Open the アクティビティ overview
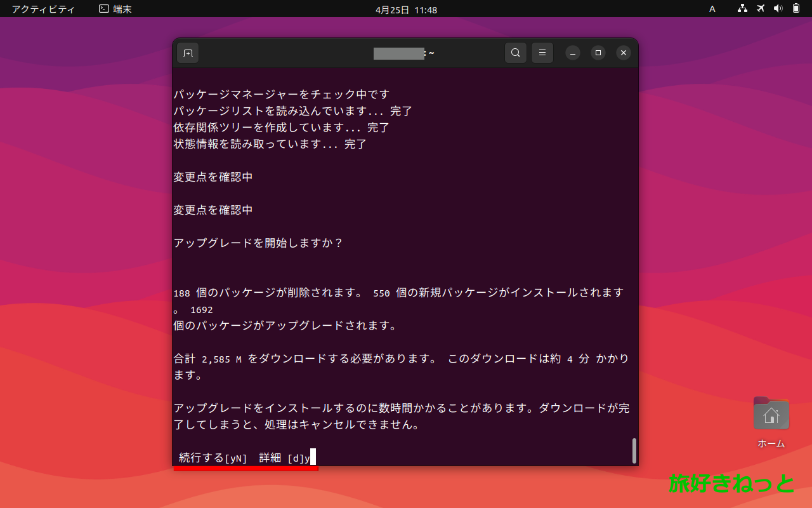 [x=43, y=9]
